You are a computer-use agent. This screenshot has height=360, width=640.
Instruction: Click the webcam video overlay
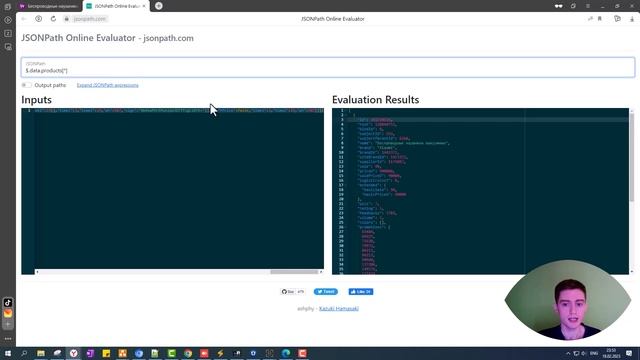[x=568, y=300]
